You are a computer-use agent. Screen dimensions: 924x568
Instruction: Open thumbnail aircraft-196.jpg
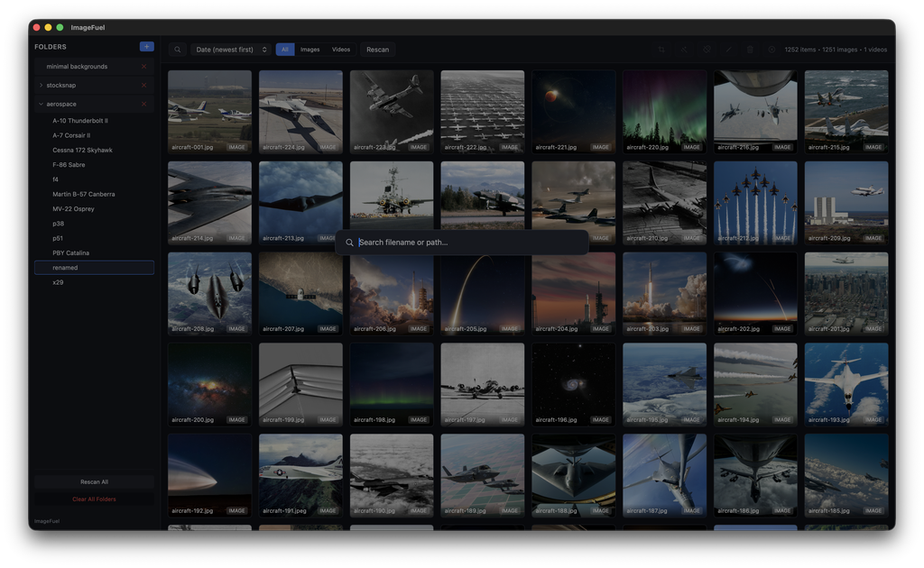click(x=573, y=385)
